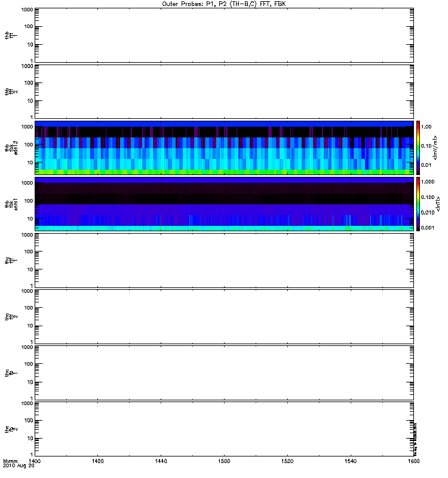Click the plot title "Outer Probes: P1, P2 (TH-B,C) FFT, FBK"
The height and width of the screenshot is (478, 448).
tap(224, 4)
